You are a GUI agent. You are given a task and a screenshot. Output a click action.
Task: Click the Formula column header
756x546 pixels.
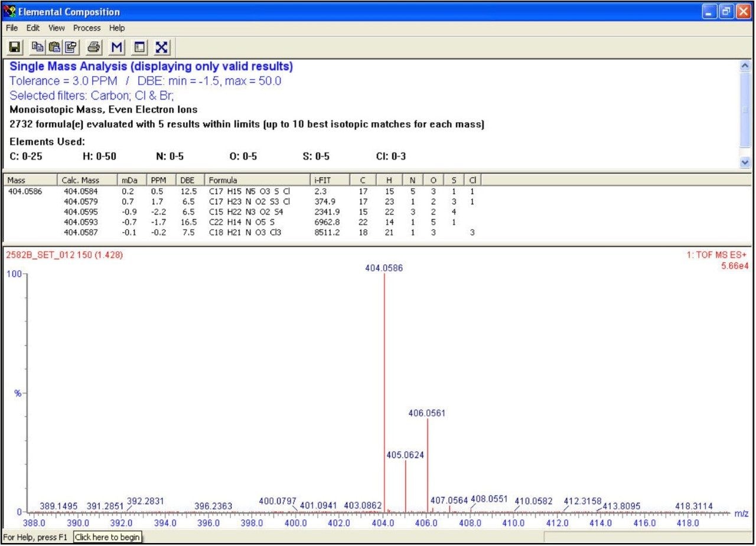[x=257, y=180]
